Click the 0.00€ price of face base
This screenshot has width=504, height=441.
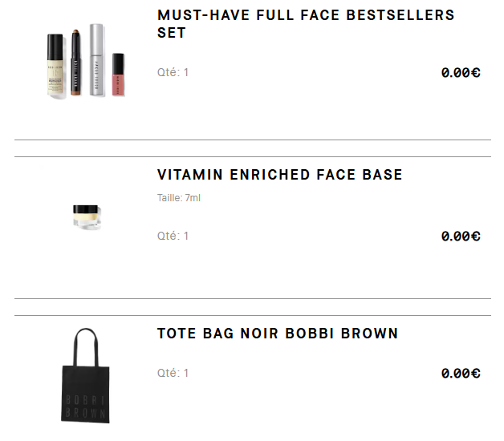(x=461, y=236)
